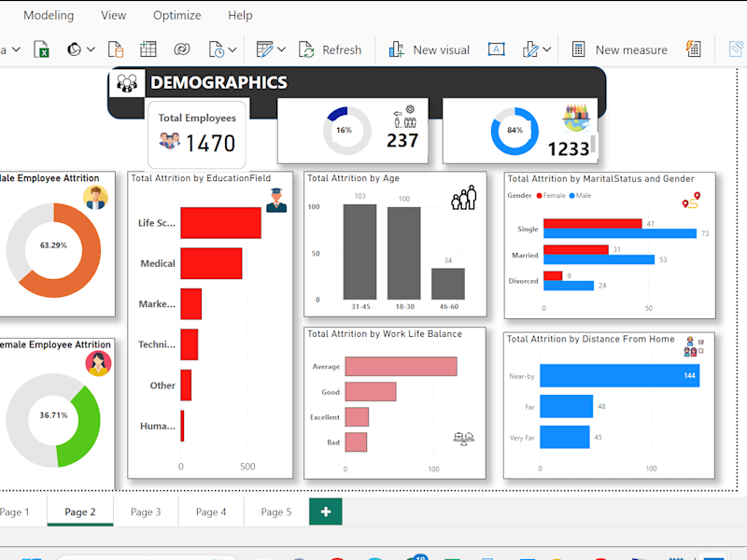Click the More visuals icon

(530, 49)
